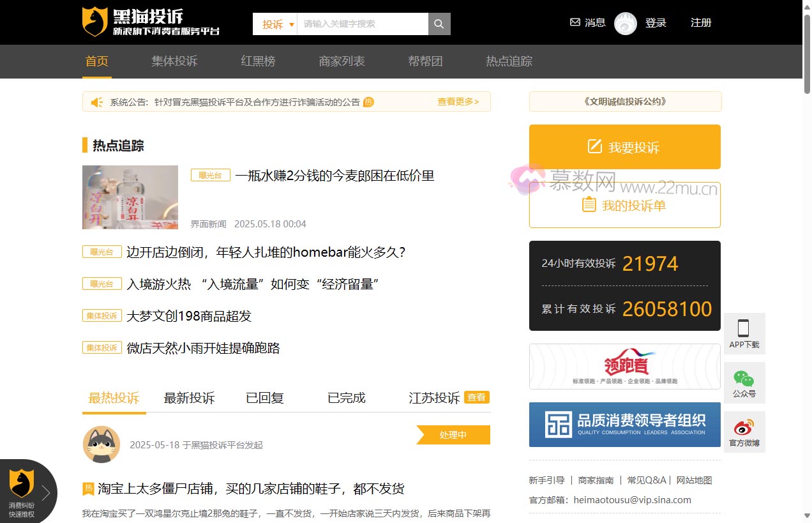Click the 江苏投诉 查看 badge
The height and width of the screenshot is (523, 812).
coord(476,397)
